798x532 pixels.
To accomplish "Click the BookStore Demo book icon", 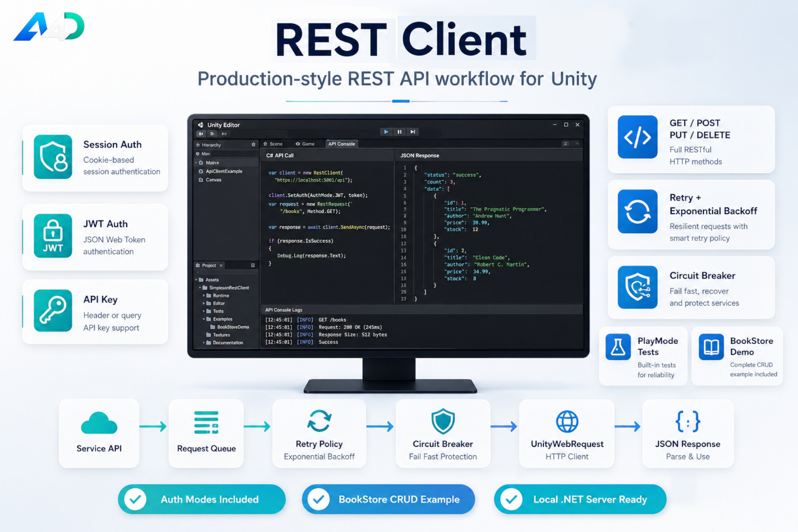I will pyautogui.click(x=711, y=347).
